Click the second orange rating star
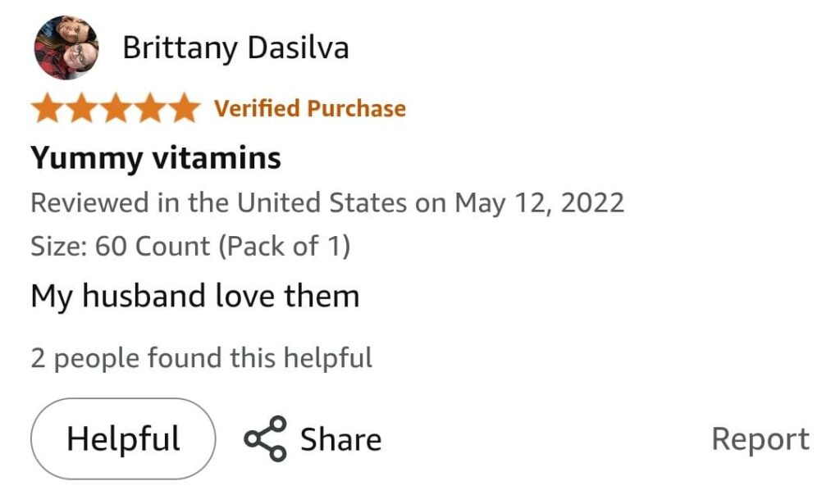The height and width of the screenshot is (504, 840). [81, 108]
